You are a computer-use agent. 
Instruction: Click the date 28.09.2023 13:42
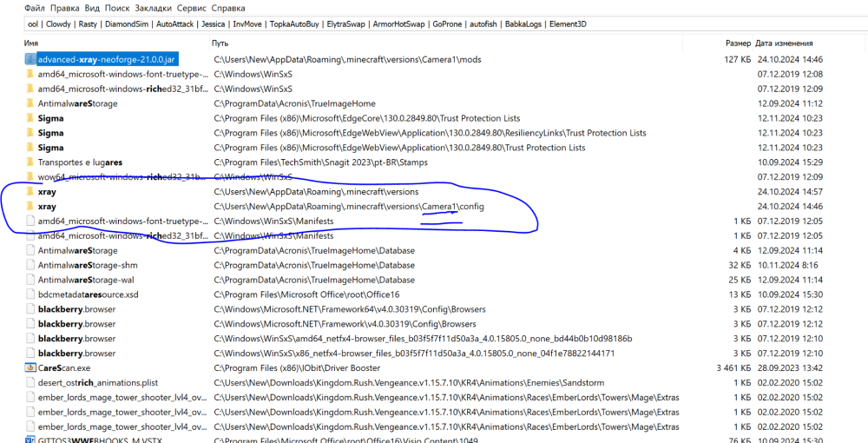pyautogui.click(x=790, y=367)
